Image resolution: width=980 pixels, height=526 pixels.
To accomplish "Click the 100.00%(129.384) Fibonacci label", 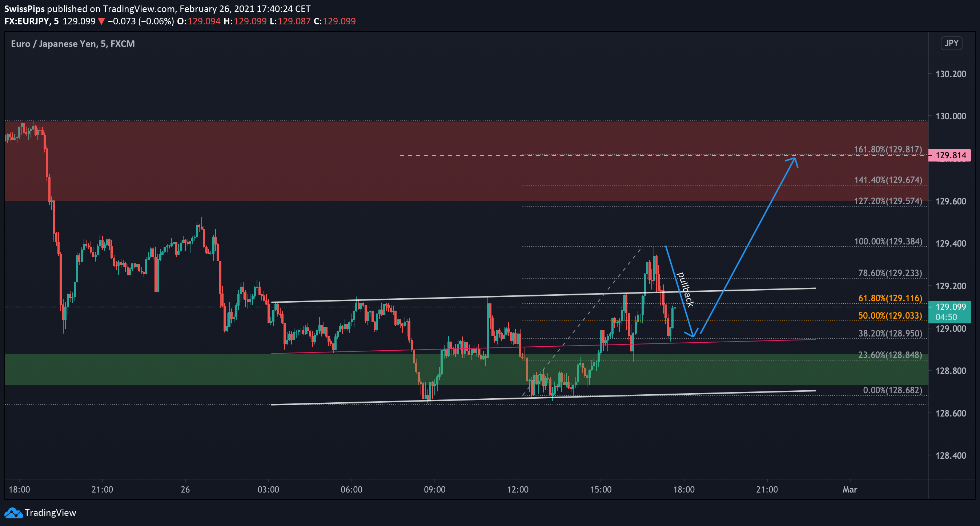I will pos(888,241).
